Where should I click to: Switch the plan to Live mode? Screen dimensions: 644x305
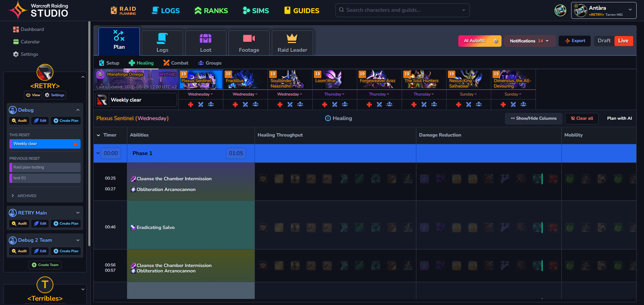point(623,41)
